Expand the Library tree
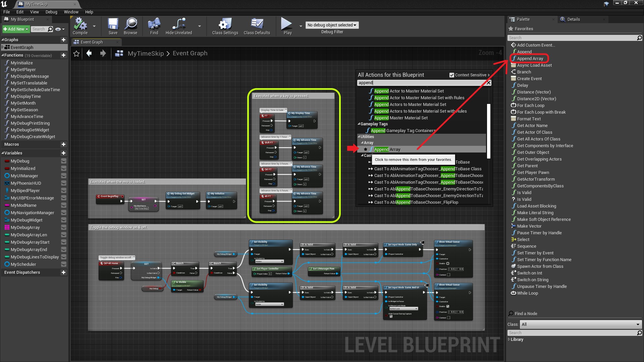The height and width of the screenshot is (362, 644). (x=509, y=339)
